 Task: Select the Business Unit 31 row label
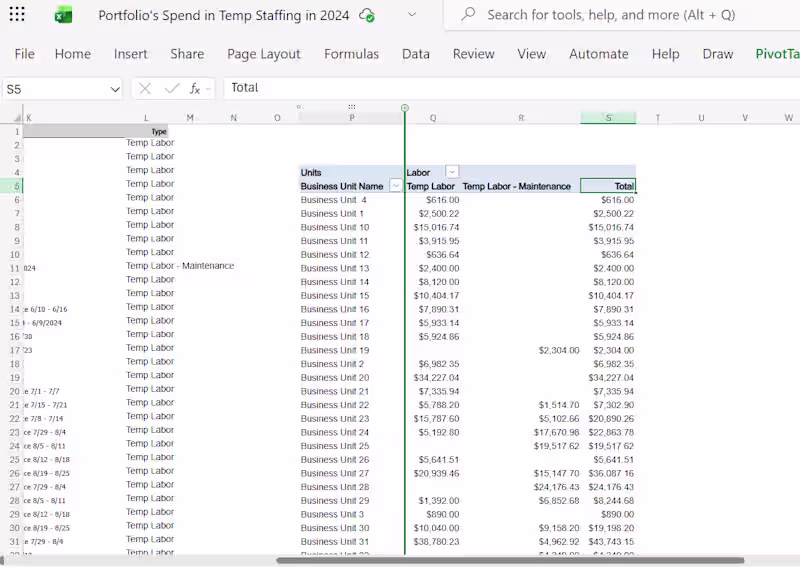point(335,541)
